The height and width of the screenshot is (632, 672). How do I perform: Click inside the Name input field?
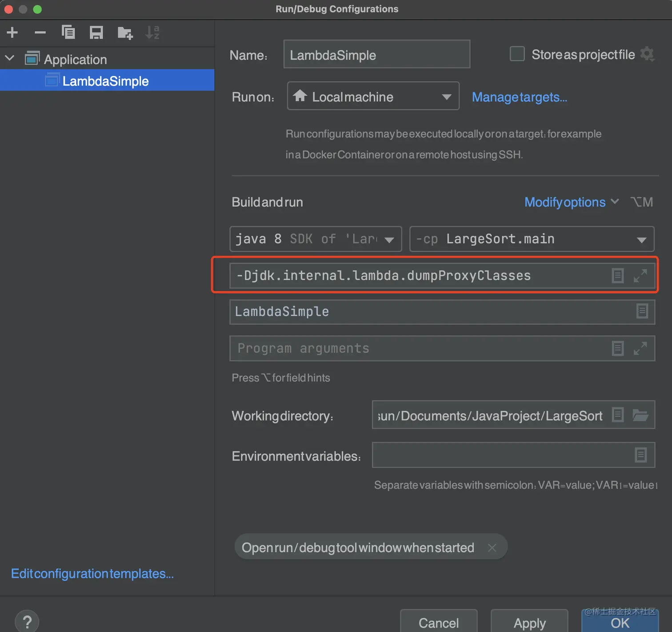(376, 54)
